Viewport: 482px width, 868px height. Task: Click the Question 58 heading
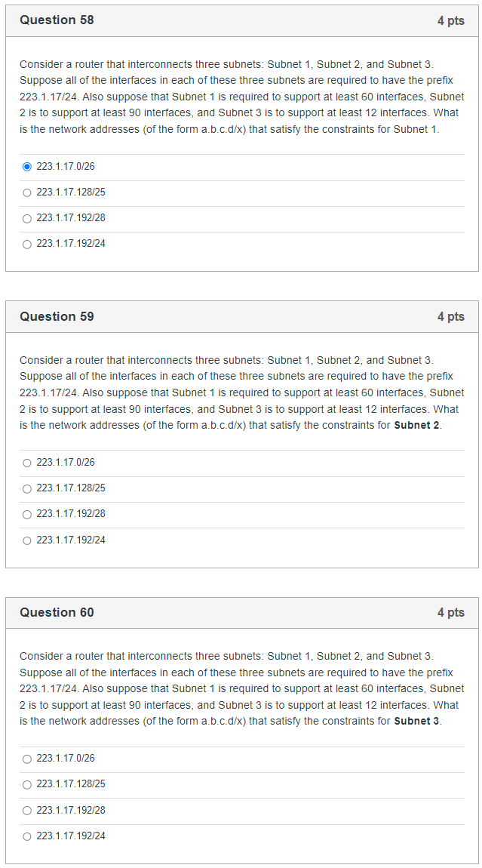(56, 20)
